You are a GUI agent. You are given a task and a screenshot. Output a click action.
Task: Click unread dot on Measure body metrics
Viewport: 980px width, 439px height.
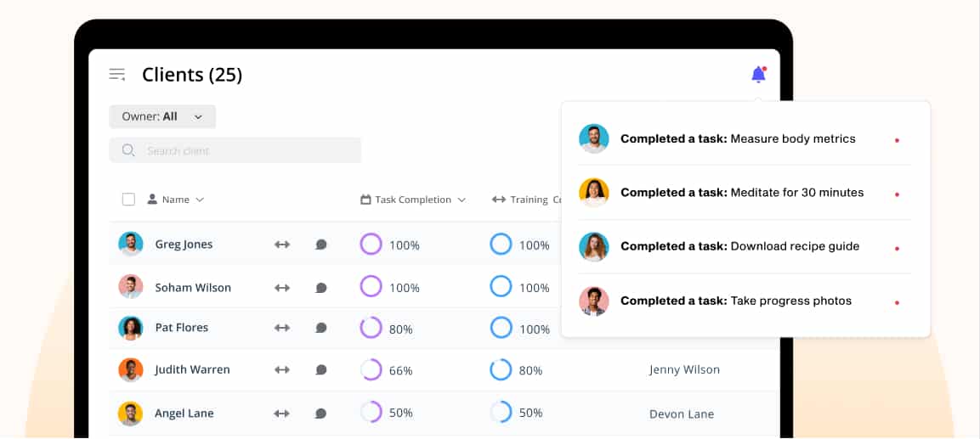pos(897,140)
